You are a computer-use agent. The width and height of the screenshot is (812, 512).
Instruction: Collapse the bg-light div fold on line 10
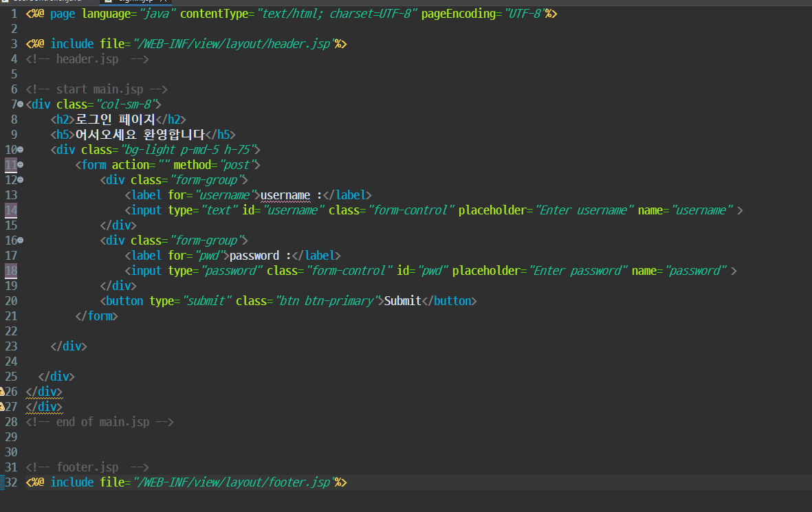20,150
